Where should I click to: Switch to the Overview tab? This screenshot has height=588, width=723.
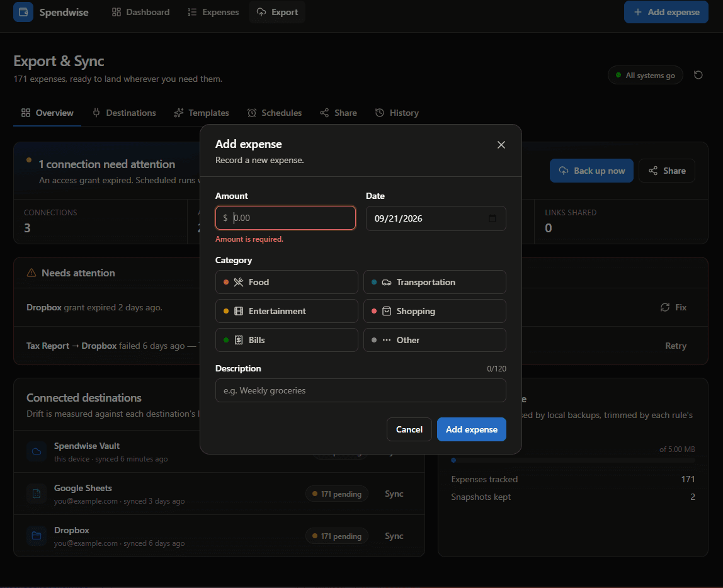47,113
